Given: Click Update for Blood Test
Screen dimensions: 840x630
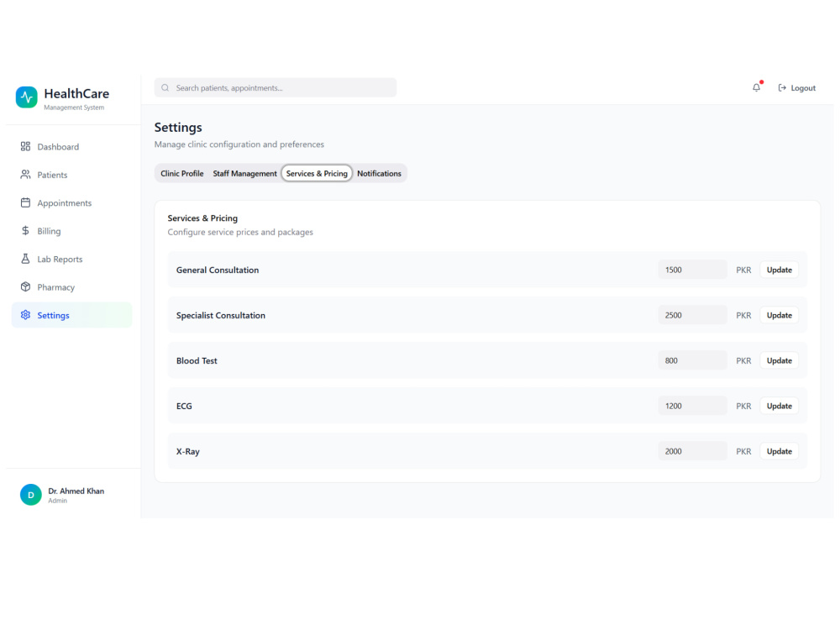Looking at the screenshot, I should 779,360.
